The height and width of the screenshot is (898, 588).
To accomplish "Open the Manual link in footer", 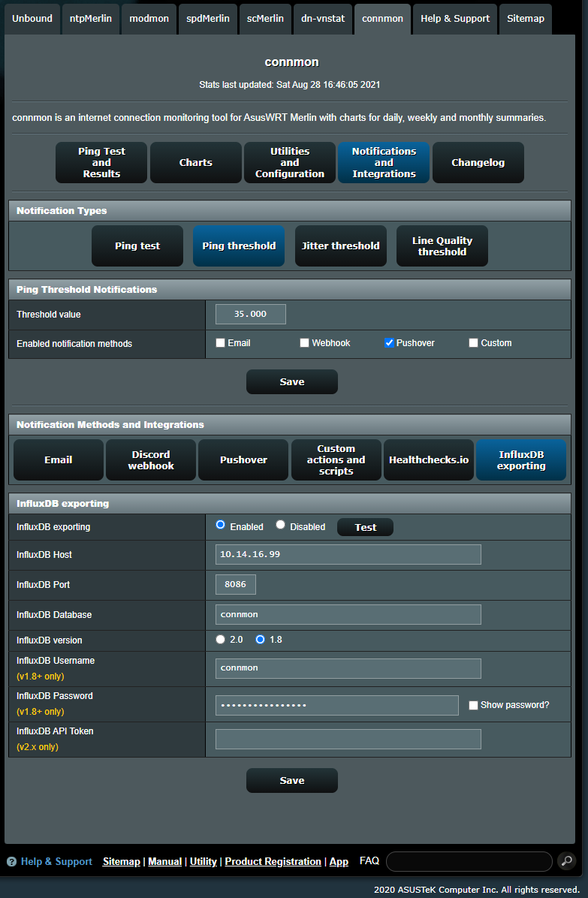I will [164, 862].
